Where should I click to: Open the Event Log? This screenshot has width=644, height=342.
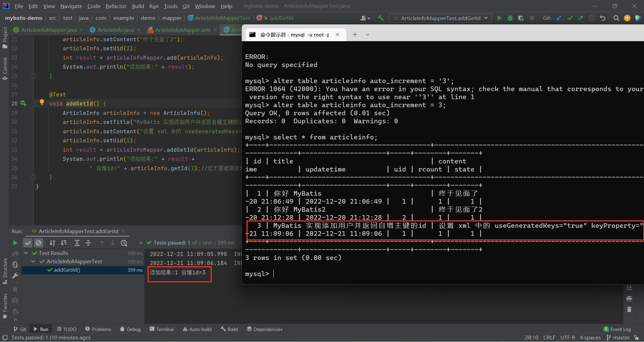pyautogui.click(x=617, y=329)
